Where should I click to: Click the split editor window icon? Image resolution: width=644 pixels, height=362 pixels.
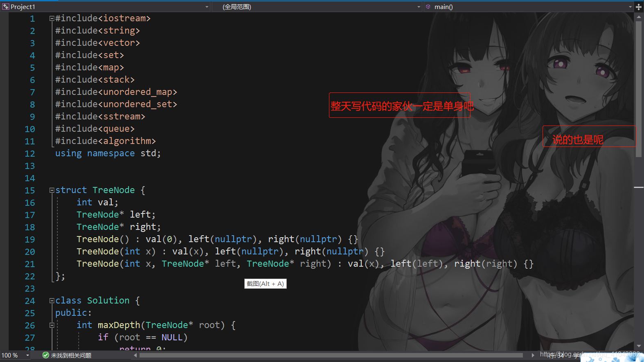tap(639, 7)
